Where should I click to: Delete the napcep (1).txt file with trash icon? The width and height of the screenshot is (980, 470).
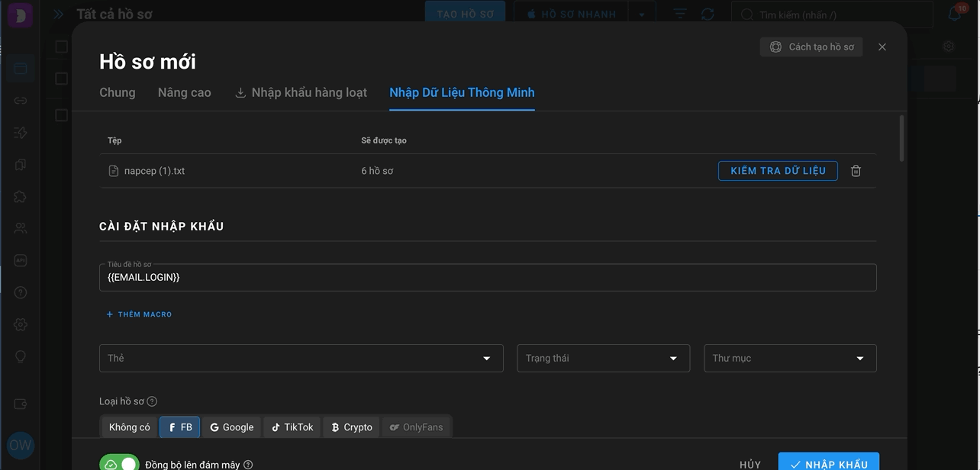[856, 171]
